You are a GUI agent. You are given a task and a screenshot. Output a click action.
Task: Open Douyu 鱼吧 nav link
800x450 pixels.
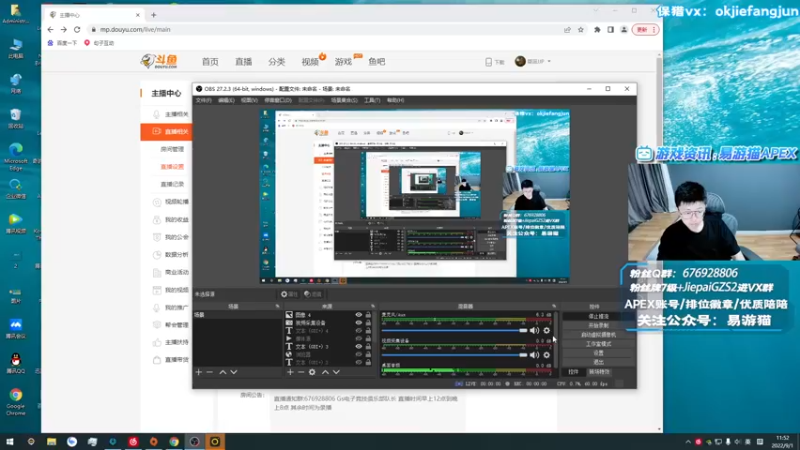click(x=377, y=62)
